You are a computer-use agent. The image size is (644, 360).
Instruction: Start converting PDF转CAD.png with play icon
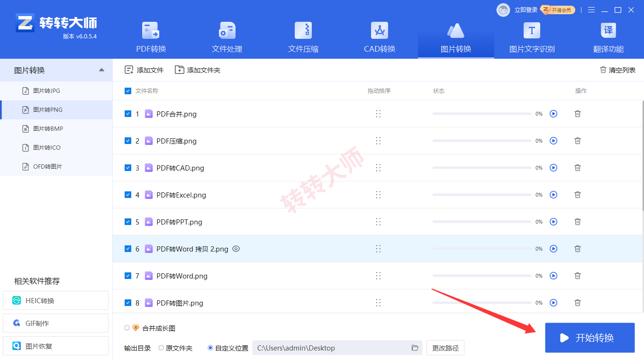[x=553, y=168]
